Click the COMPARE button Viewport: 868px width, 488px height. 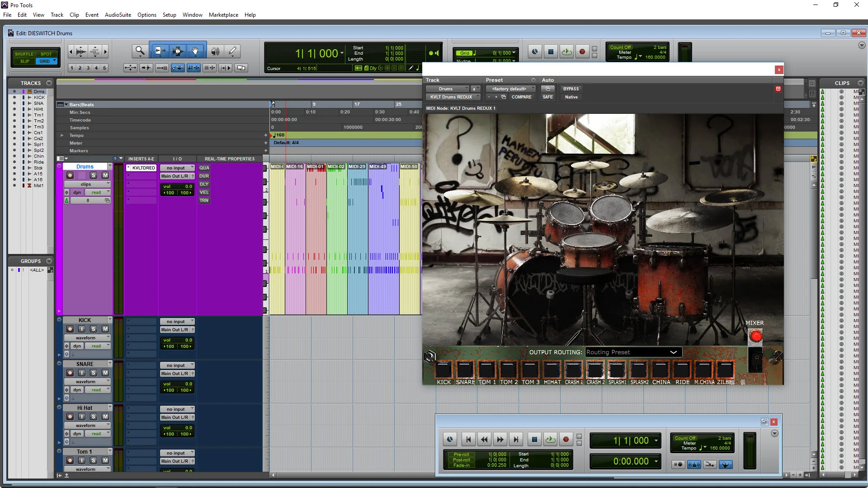[522, 97]
